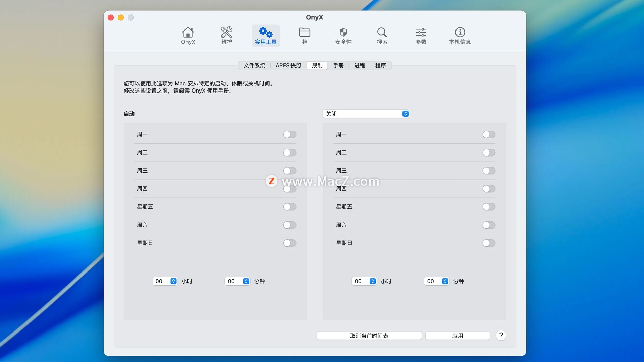Click the 取消当前时间表 button
The height and width of the screenshot is (362, 644).
[x=369, y=336]
